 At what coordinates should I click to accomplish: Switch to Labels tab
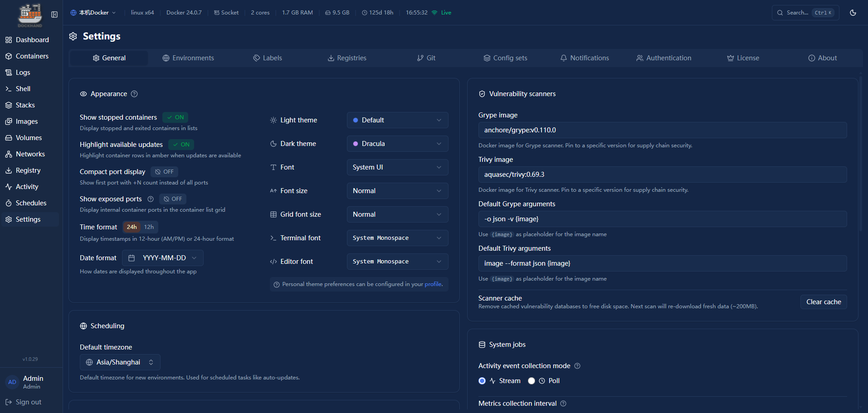click(268, 58)
